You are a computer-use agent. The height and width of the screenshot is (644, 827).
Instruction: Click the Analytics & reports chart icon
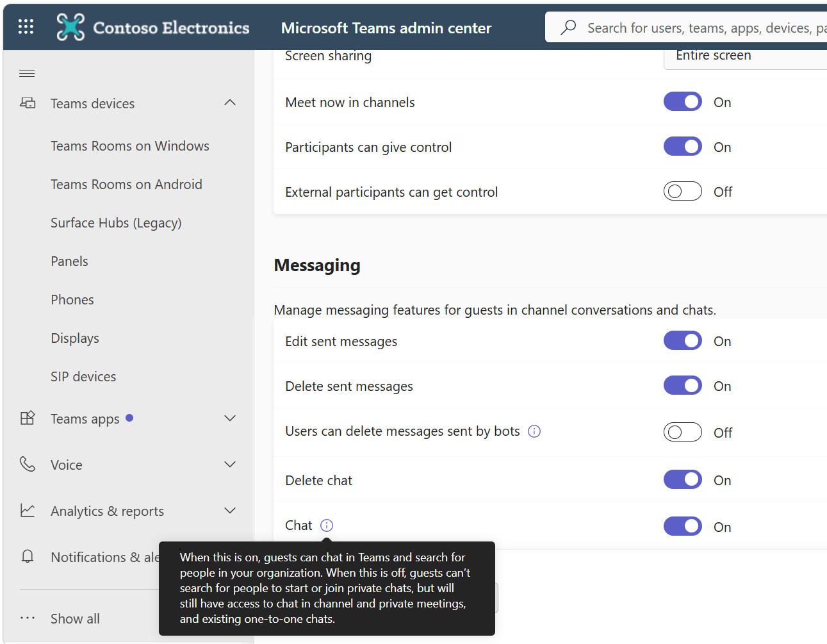point(28,511)
